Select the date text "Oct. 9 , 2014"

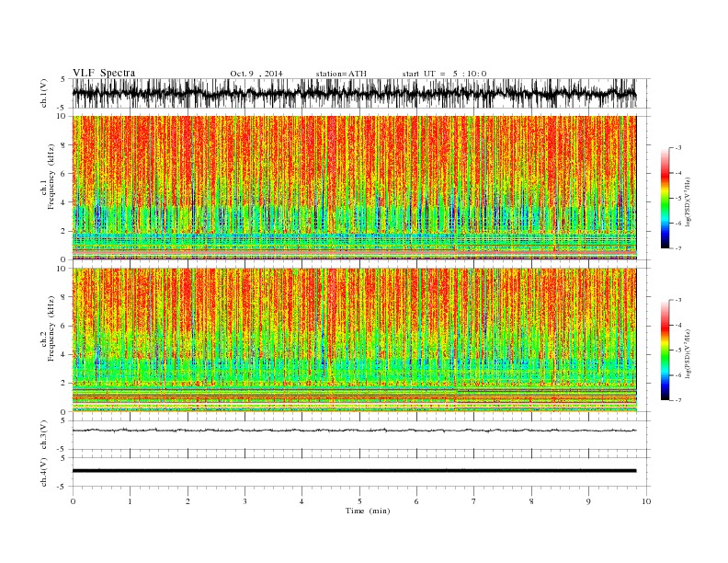(256, 74)
